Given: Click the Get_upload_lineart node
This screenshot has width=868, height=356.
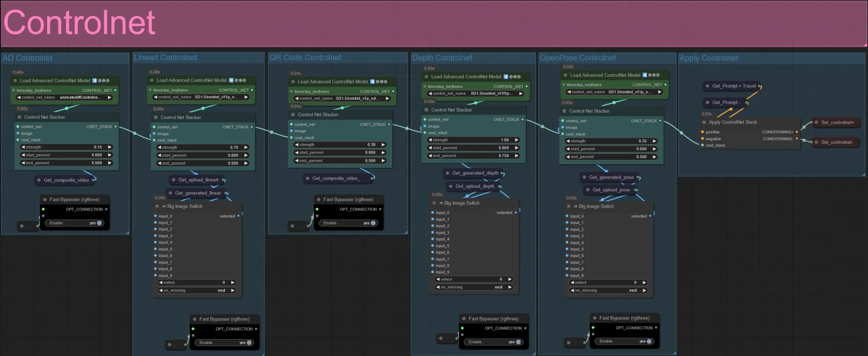Looking at the screenshot, I should [x=198, y=180].
